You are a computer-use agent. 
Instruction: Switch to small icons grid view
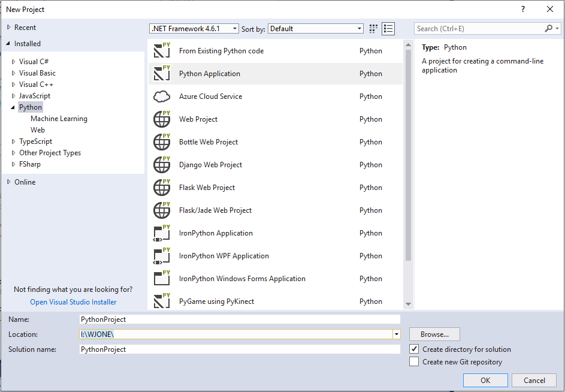pos(373,29)
